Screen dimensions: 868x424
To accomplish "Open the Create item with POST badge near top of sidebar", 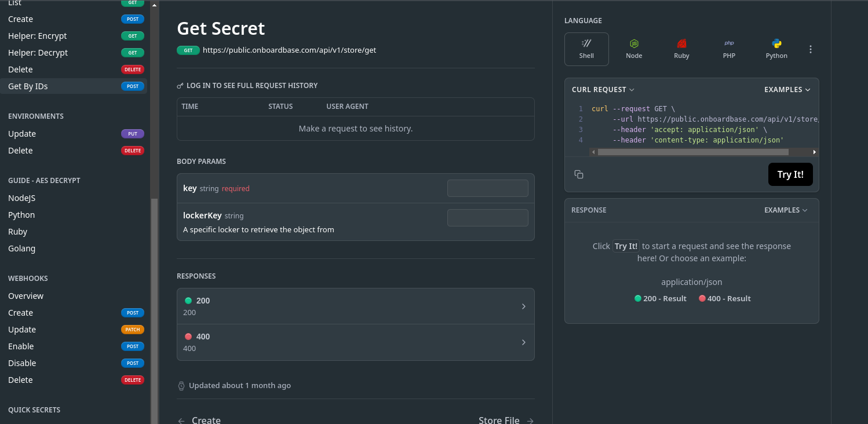I will (x=74, y=19).
